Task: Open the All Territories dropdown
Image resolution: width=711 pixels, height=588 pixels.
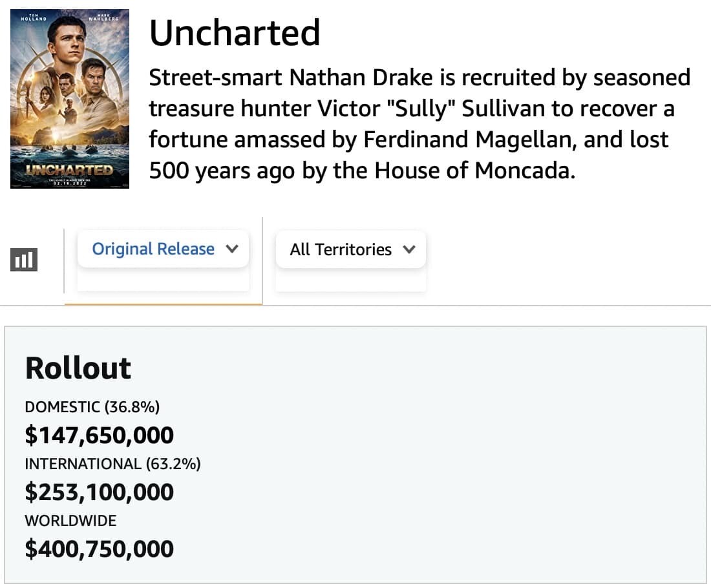Action: (351, 249)
